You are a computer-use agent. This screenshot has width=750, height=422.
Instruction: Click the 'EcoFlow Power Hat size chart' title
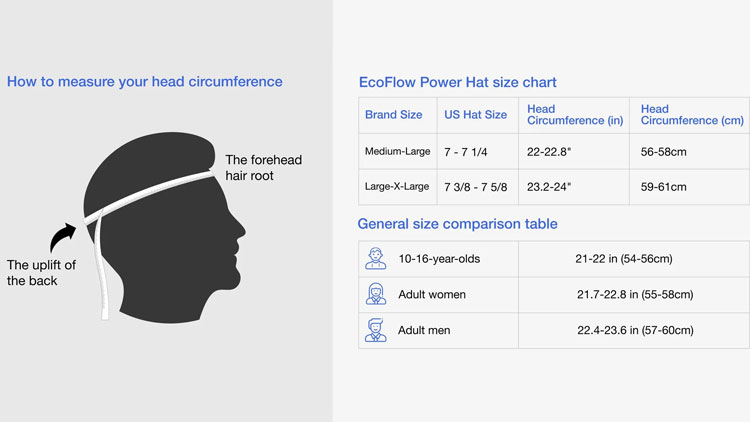pos(457,82)
